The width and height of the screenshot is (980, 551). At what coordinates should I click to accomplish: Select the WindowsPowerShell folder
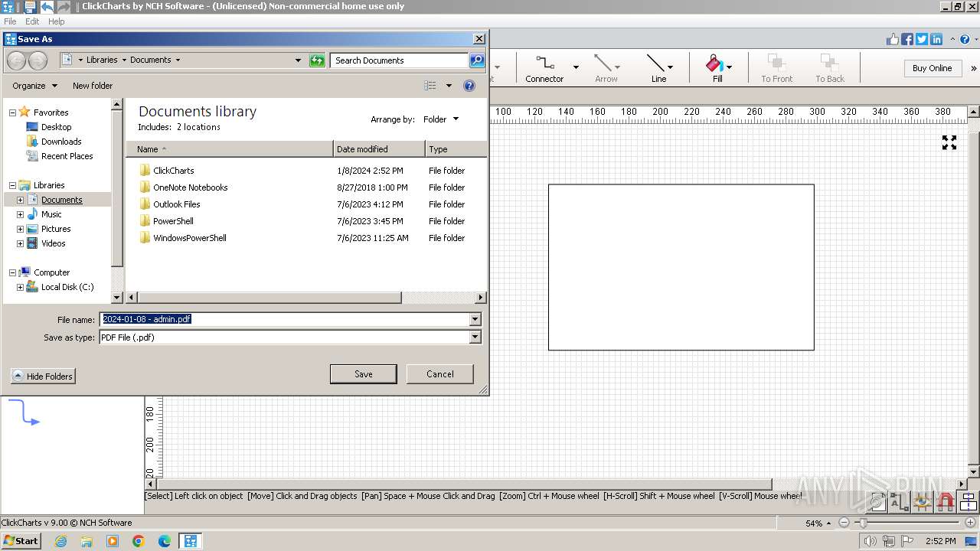[x=189, y=238]
